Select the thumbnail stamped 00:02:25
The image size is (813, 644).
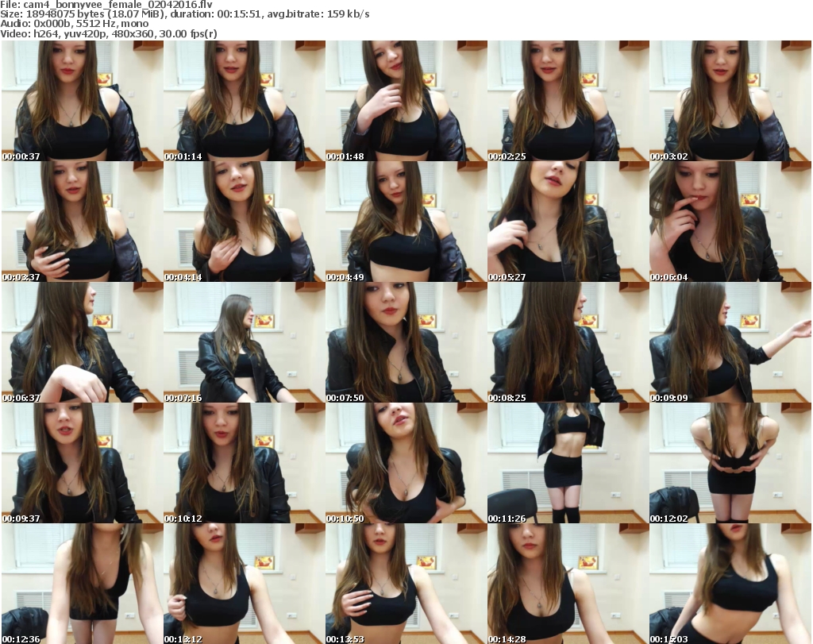tap(568, 101)
